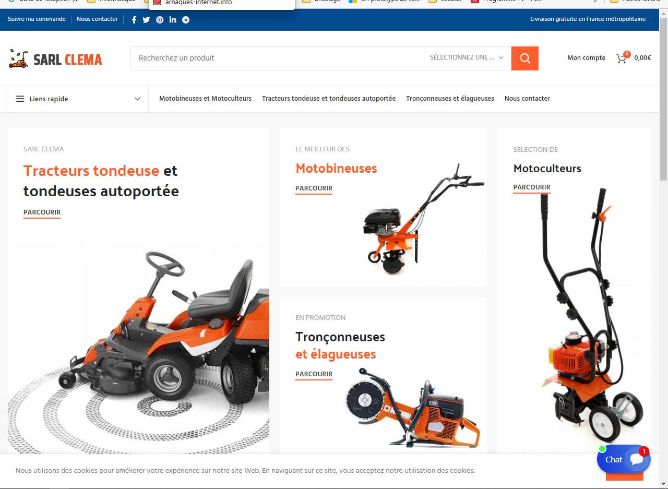Expand the Liens rapide dropdown chevron

[x=137, y=99]
